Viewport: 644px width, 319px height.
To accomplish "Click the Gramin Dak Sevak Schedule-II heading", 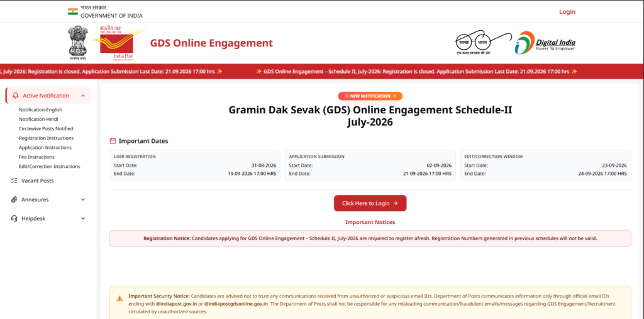I will tap(370, 116).
